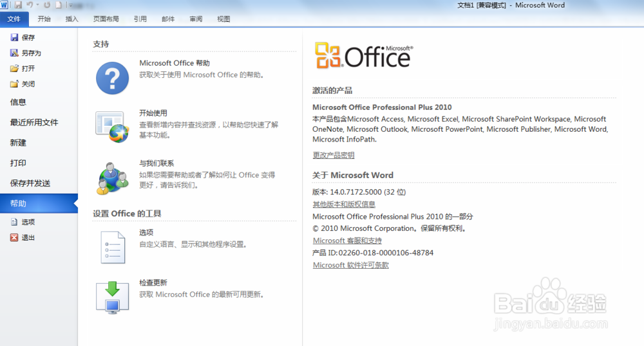Click the 关闭 folder icon in sidebar
This screenshot has height=346, width=644.
pos(14,84)
